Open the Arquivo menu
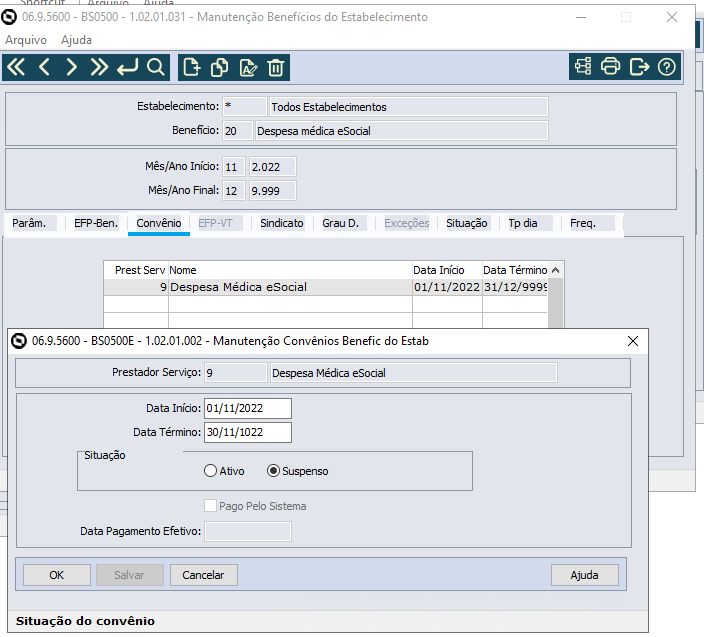This screenshot has height=637, width=704. click(26, 40)
